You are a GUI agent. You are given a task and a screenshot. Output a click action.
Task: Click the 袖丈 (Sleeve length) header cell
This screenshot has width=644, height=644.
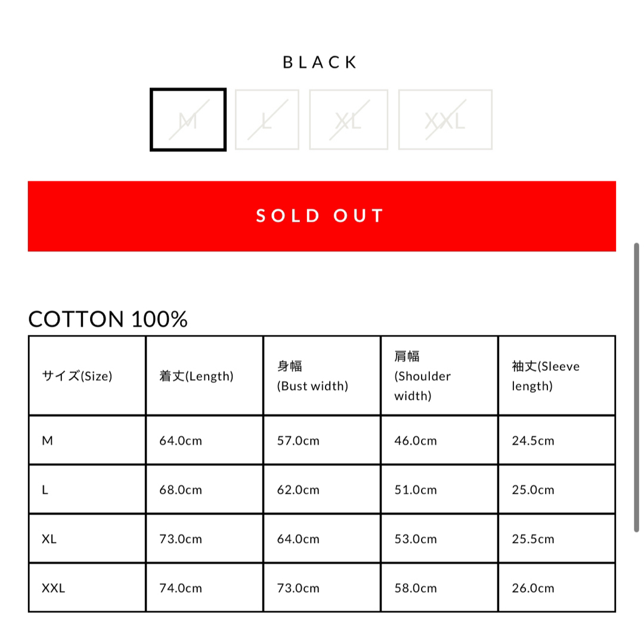[557, 376]
